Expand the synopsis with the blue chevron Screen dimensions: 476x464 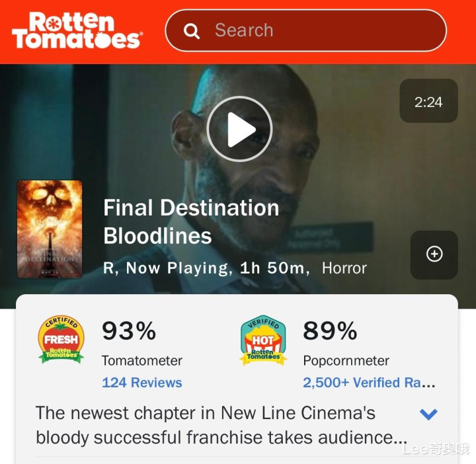(x=428, y=414)
